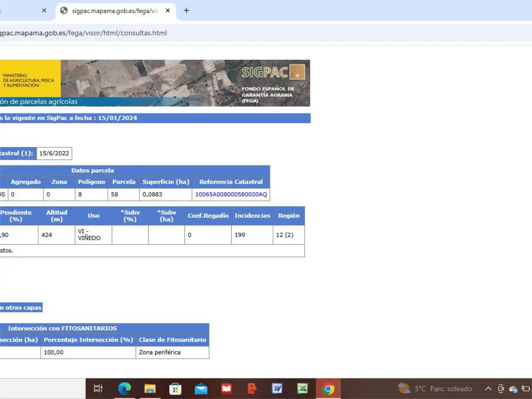The image size is (532, 399).
Task: Click the Referencia Catastral column header
Action: click(231, 182)
